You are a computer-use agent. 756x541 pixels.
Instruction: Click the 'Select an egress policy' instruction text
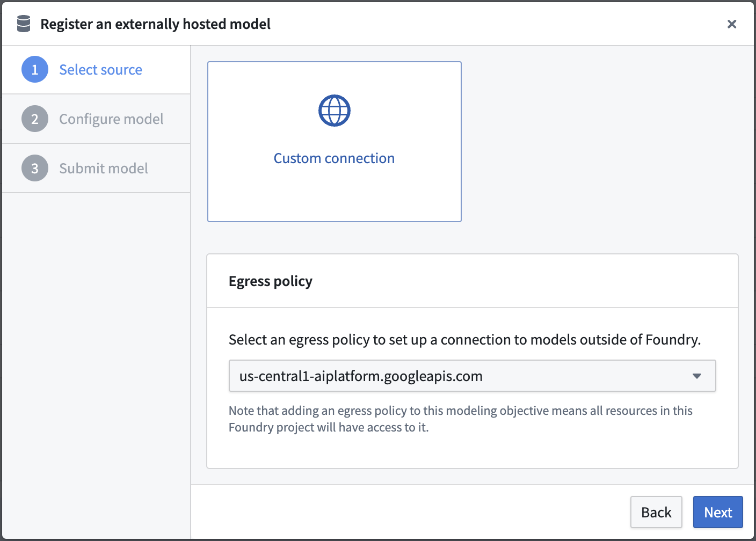pos(465,340)
